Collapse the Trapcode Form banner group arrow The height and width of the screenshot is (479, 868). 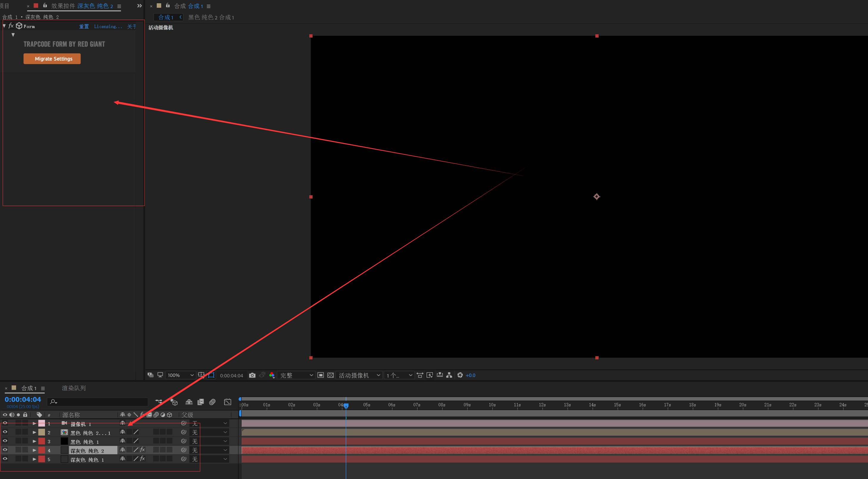click(13, 35)
